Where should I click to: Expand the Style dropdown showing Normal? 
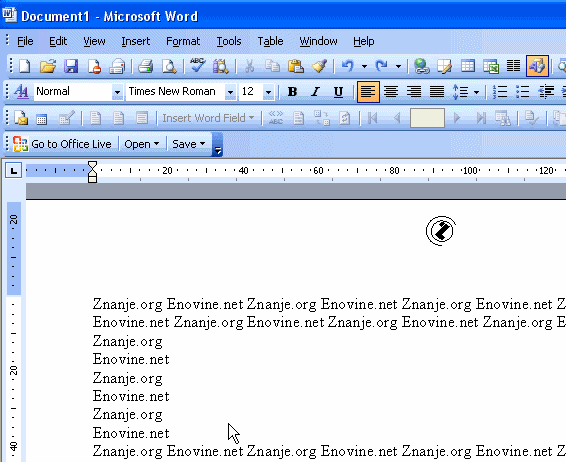(x=117, y=92)
